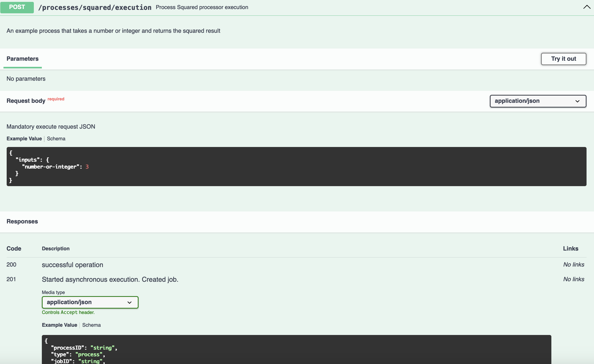Show the request body Schema tab

56,139
